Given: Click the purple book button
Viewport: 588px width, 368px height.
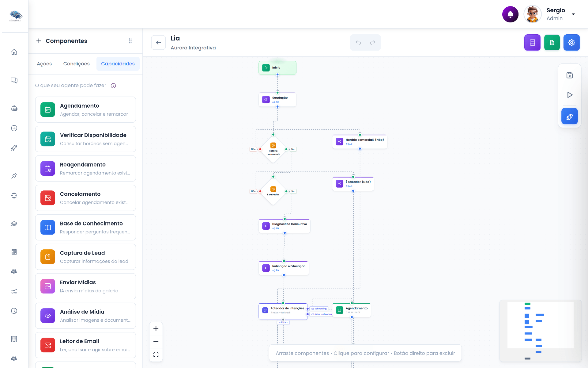Looking at the screenshot, I should (x=532, y=42).
